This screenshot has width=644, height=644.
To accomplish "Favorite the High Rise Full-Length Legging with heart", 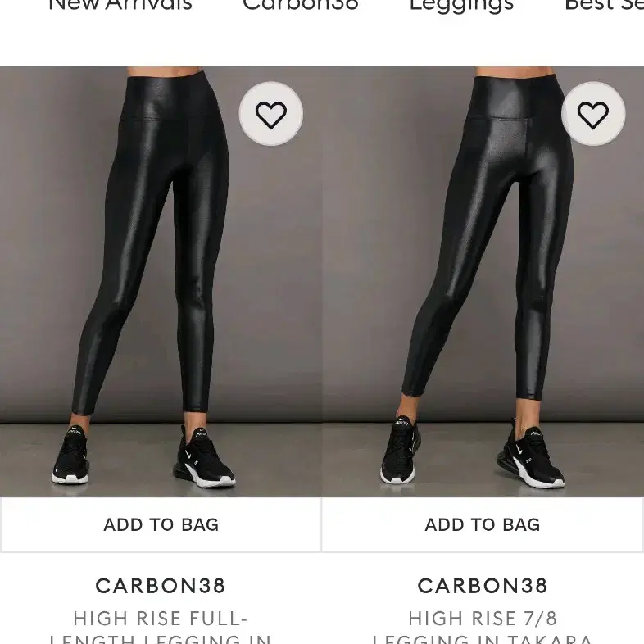I will tap(271, 114).
